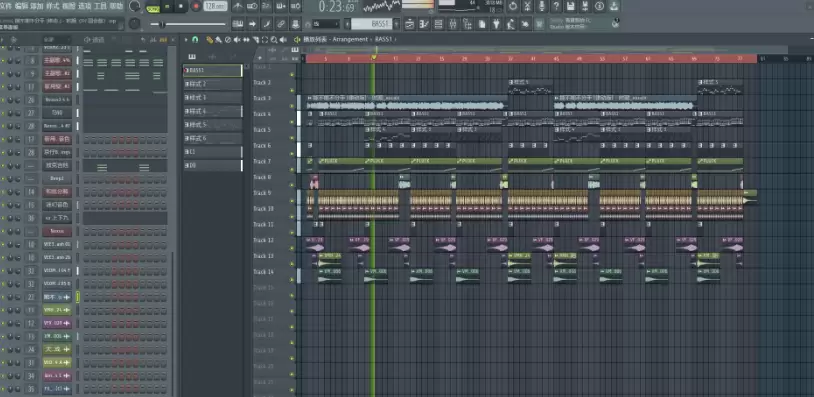Select the 样式 2 pattern in picker
Screen dimensions: 814x397
[x=213, y=84]
